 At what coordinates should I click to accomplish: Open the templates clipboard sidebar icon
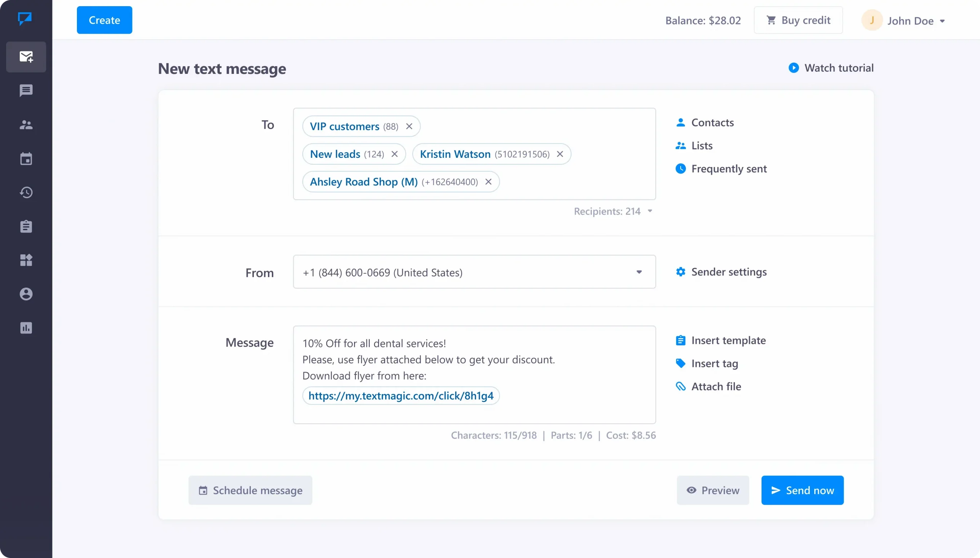coord(26,226)
